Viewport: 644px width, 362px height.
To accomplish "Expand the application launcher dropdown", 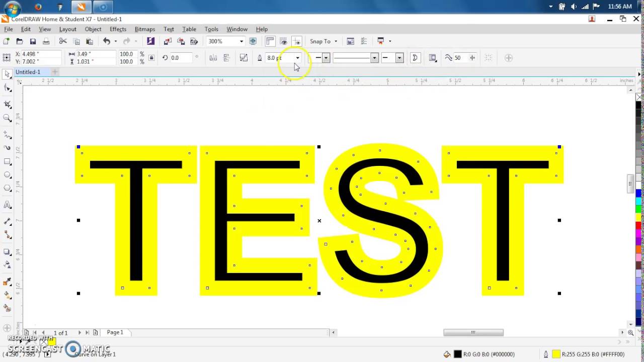I will (x=389, y=41).
